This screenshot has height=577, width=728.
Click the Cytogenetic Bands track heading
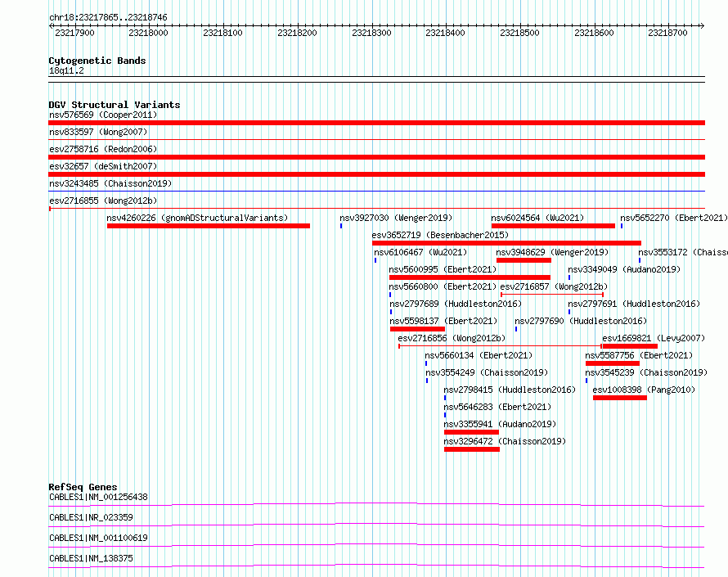(97, 61)
